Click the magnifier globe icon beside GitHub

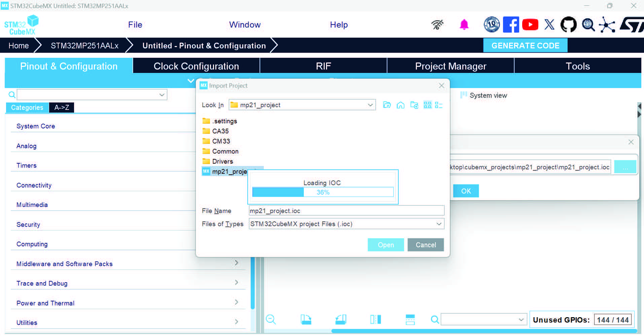[x=588, y=25]
